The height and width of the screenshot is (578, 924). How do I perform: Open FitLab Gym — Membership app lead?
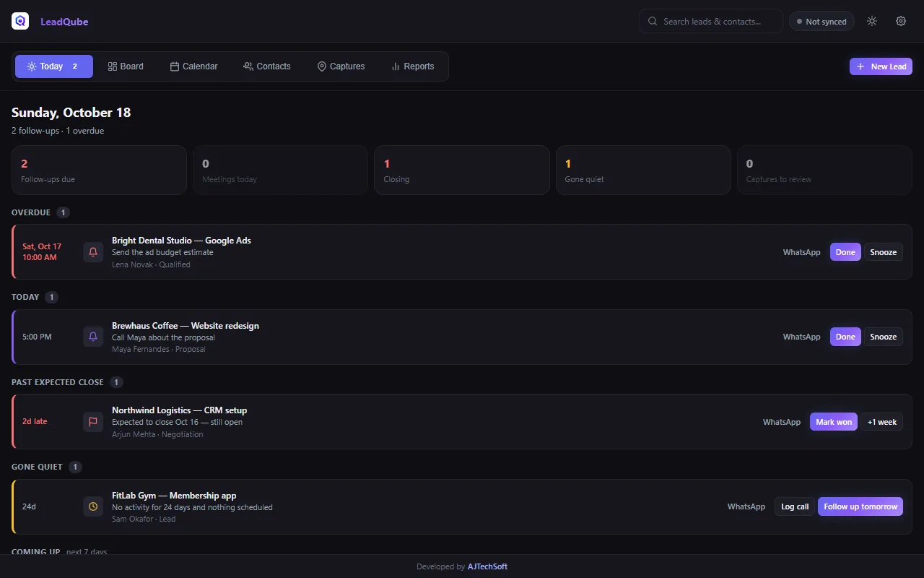(x=174, y=496)
